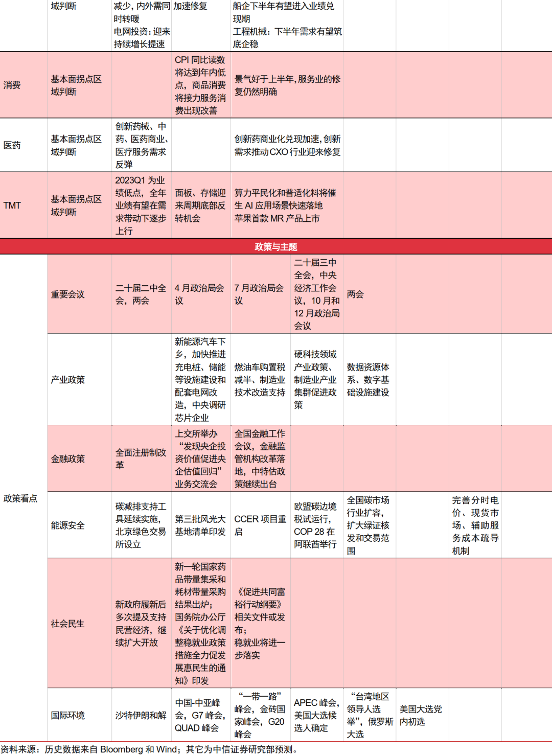The height and width of the screenshot is (756, 552).
Task: Click cell starting 新政府履新后
Action: [141, 623]
